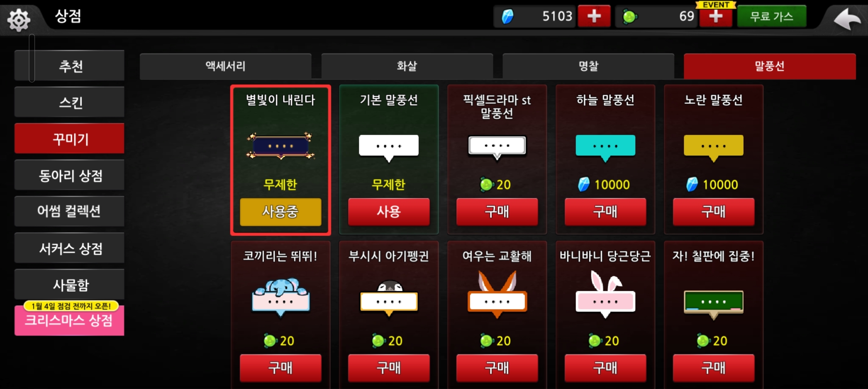Select the fox speech bubble image
Screen dimensions: 868x389
pyautogui.click(x=497, y=295)
